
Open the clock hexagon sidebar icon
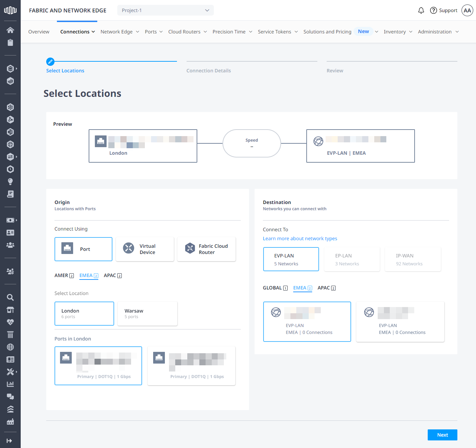(x=10, y=169)
